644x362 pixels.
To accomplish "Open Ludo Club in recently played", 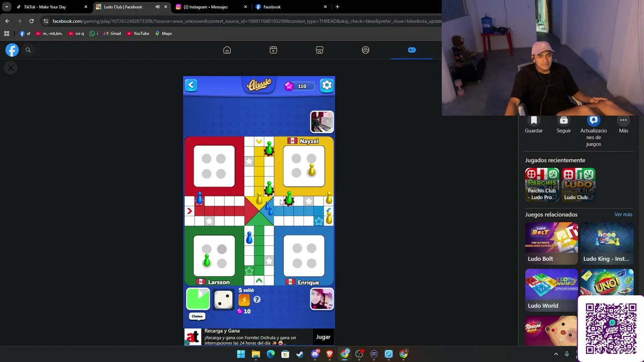I will 579,185.
